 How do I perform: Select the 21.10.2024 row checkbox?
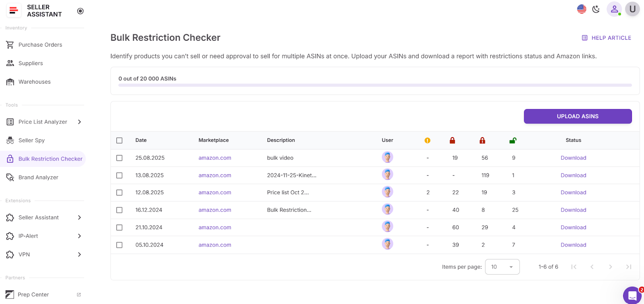[119, 227]
